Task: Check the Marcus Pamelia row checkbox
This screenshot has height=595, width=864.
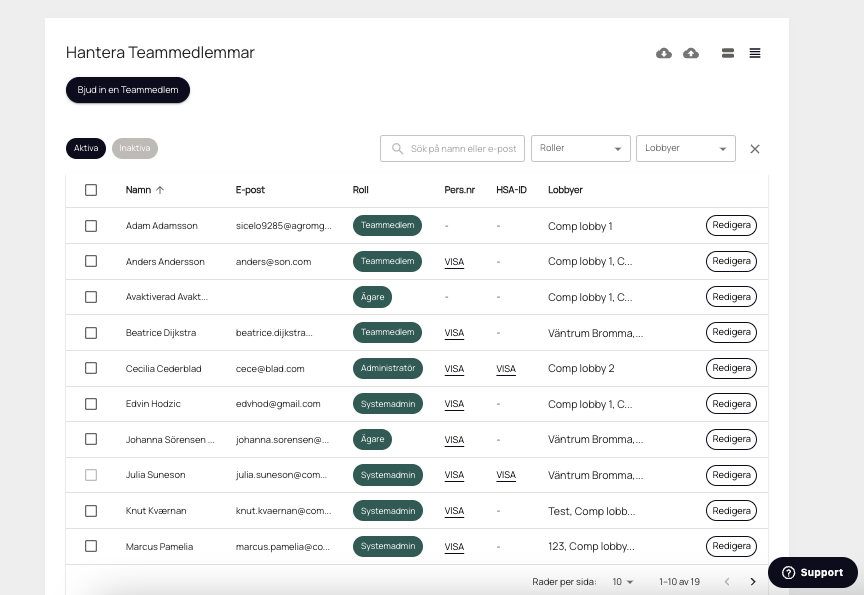Action: [x=91, y=546]
